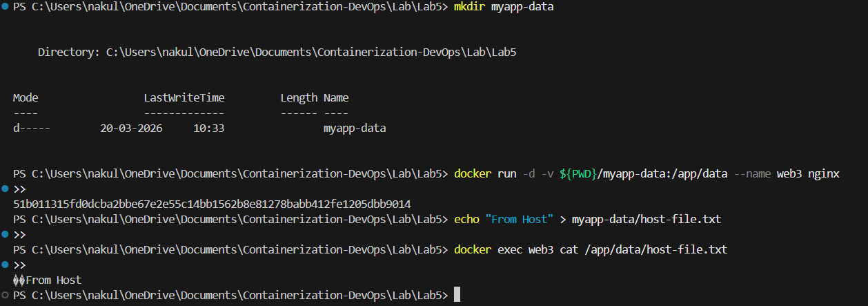868x306 pixels.
Task: Click the hollow circle marker on the last prompt
Action: [x=6, y=295]
